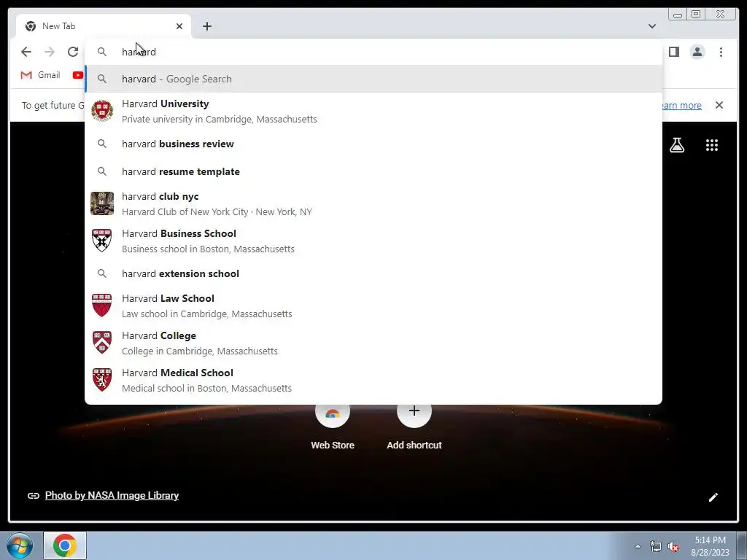Close the New Tab tab
Image resolution: width=747 pixels, height=560 pixels.
coord(179,26)
